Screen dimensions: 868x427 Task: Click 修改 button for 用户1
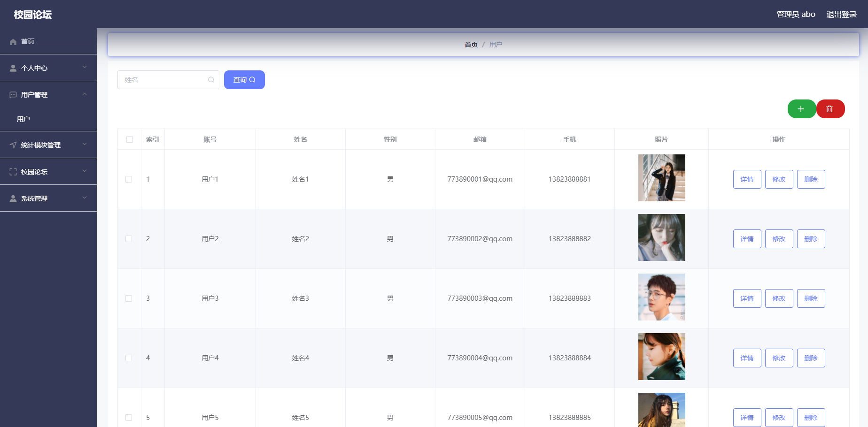tap(779, 179)
